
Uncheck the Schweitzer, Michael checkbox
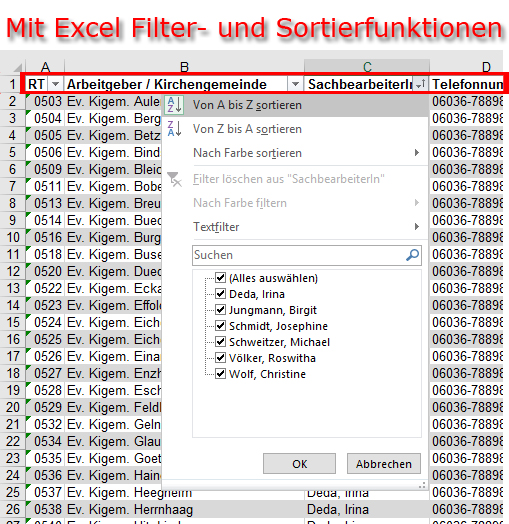click(x=220, y=341)
